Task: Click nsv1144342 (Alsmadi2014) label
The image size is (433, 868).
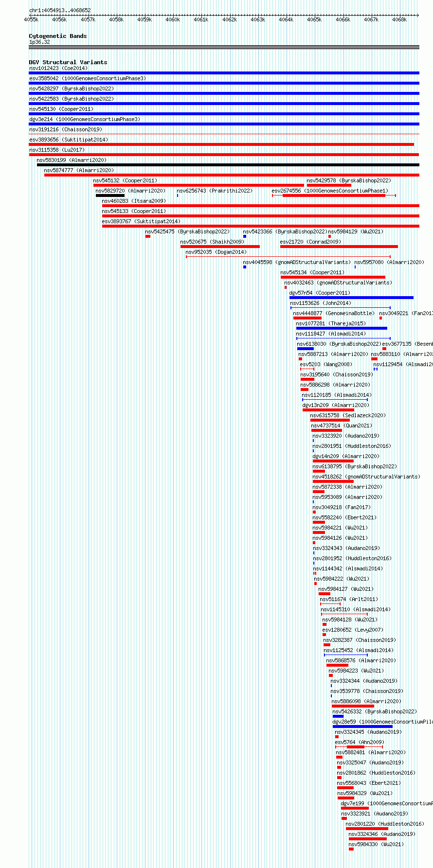Action: coord(348,568)
